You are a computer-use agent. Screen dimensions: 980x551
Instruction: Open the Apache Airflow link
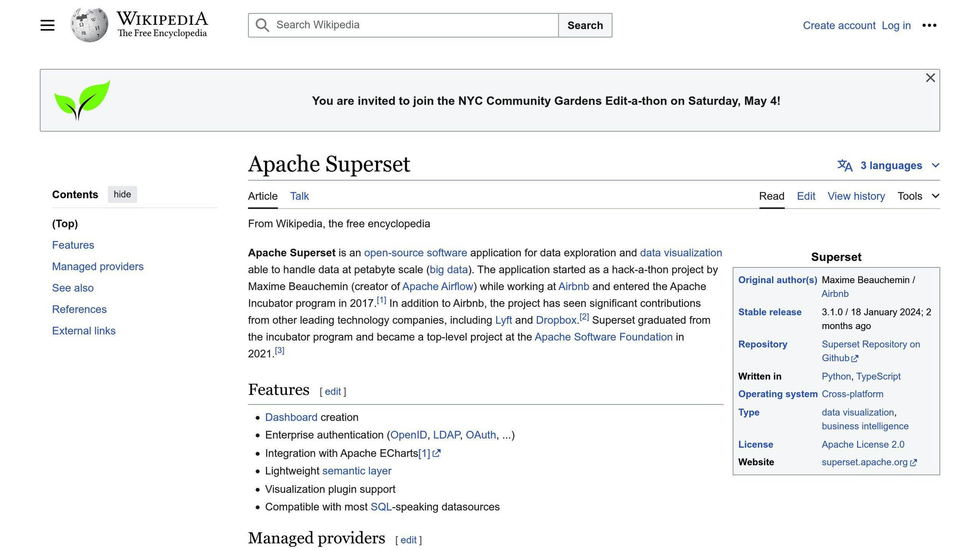pos(436,286)
